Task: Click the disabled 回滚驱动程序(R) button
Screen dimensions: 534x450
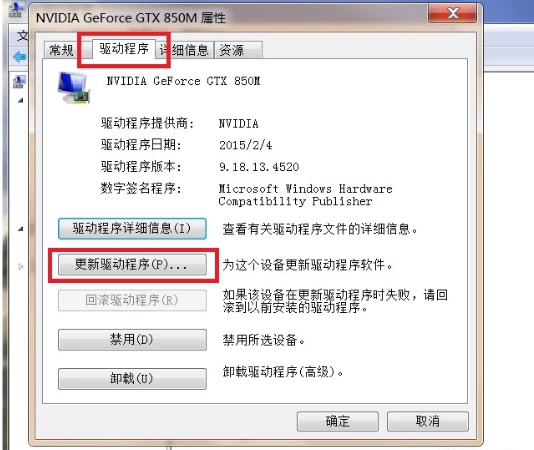Action: 132,300
